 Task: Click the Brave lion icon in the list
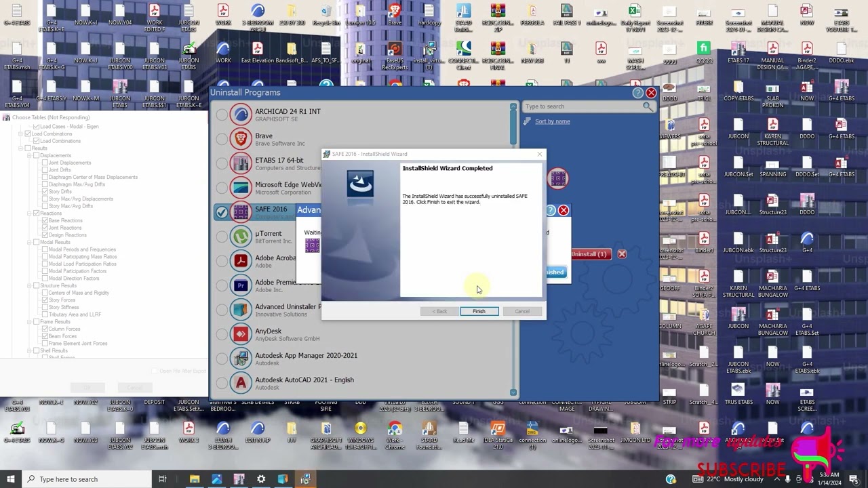pyautogui.click(x=241, y=138)
